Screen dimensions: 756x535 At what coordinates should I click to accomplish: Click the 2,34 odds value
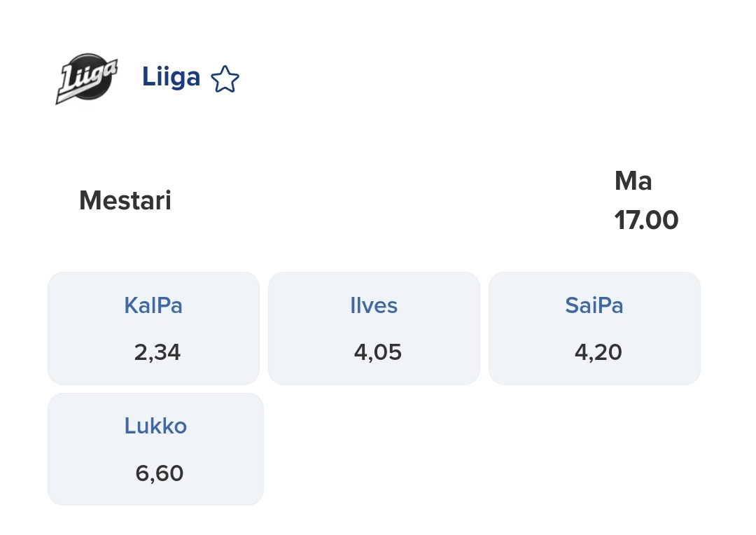(157, 352)
